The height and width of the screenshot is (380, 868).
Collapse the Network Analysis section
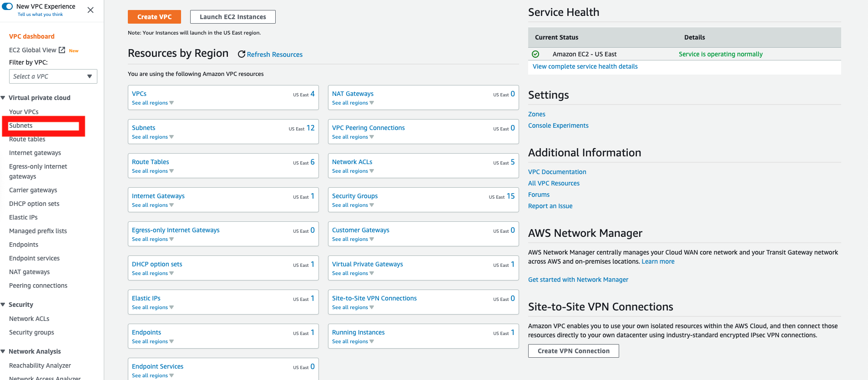[3, 351]
